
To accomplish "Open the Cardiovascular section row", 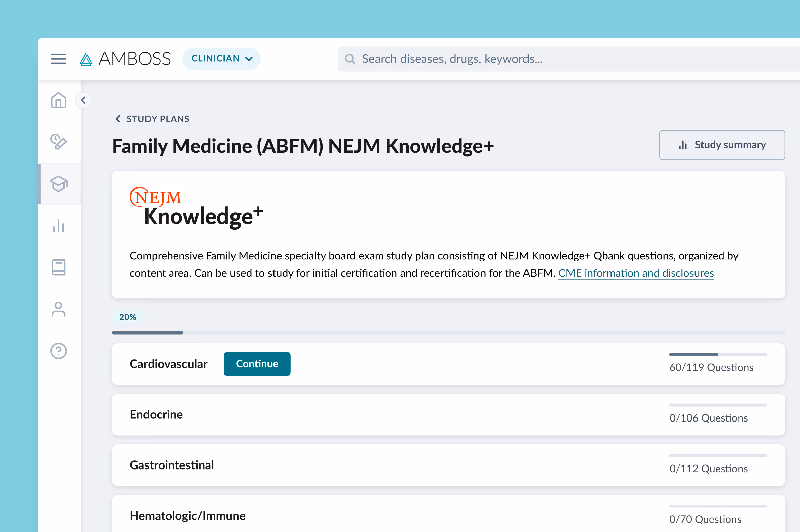I will [x=448, y=364].
